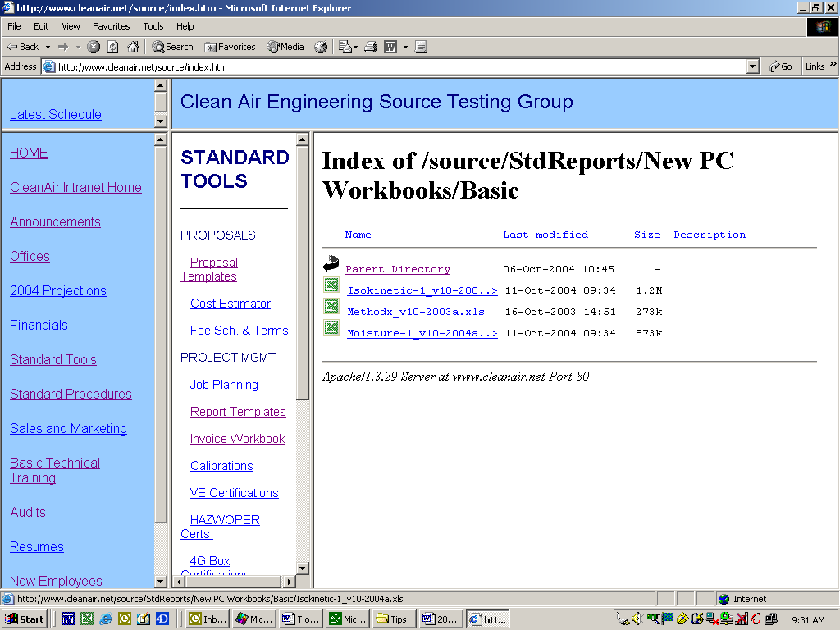
Task: Open the Mail toolbar icon
Action: pos(347,47)
